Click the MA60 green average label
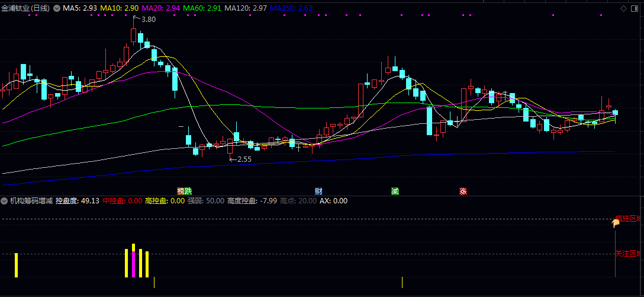This screenshot has width=644, height=297. 202,8
